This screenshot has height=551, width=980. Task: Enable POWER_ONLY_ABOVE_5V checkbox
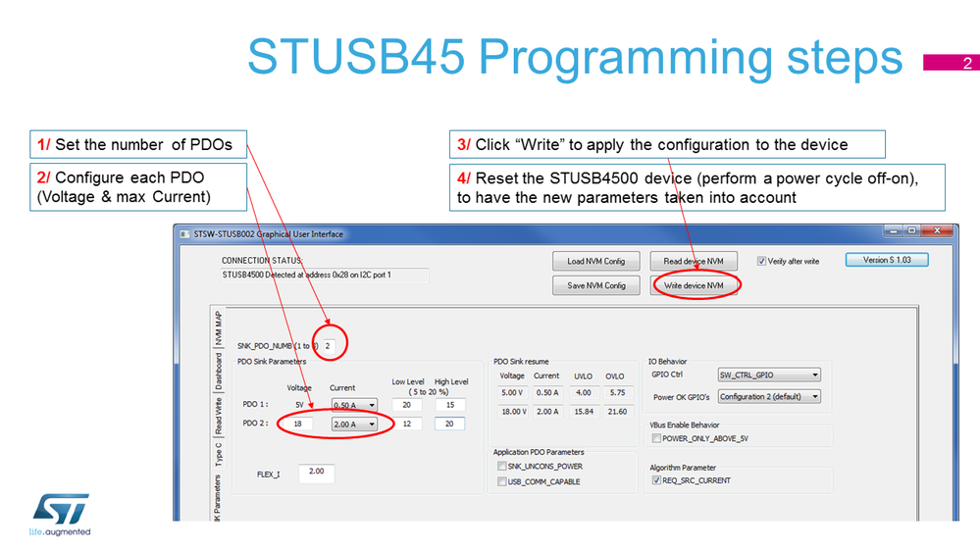[x=656, y=438]
